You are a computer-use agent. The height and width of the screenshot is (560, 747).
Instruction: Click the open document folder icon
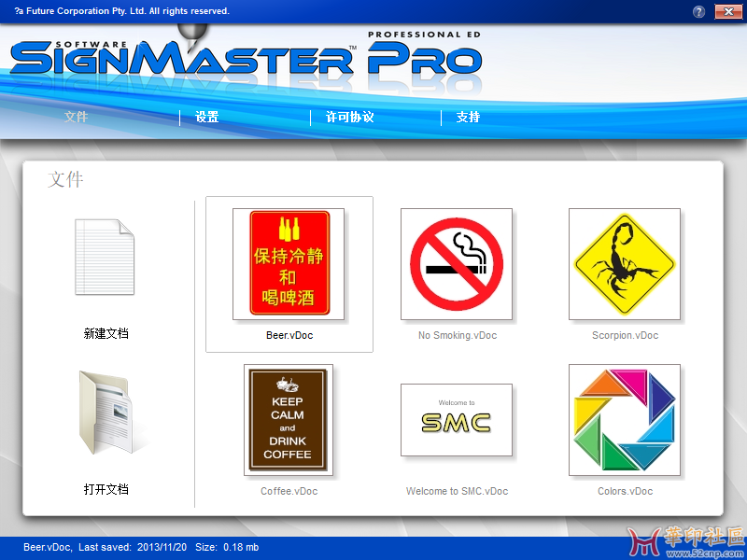point(106,413)
